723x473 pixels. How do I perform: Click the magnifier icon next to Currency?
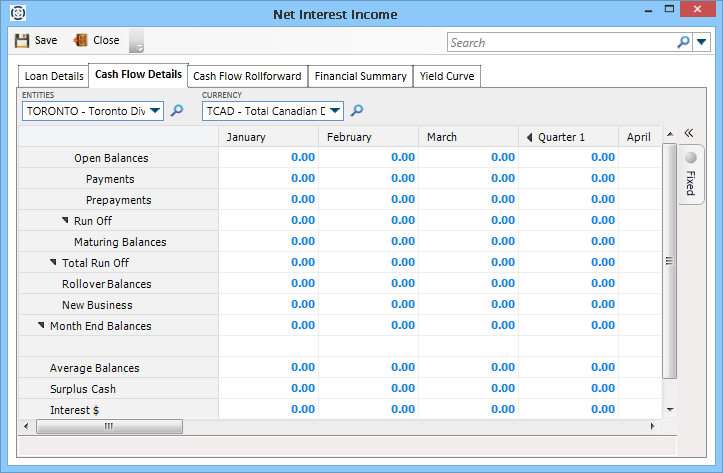tap(357, 111)
